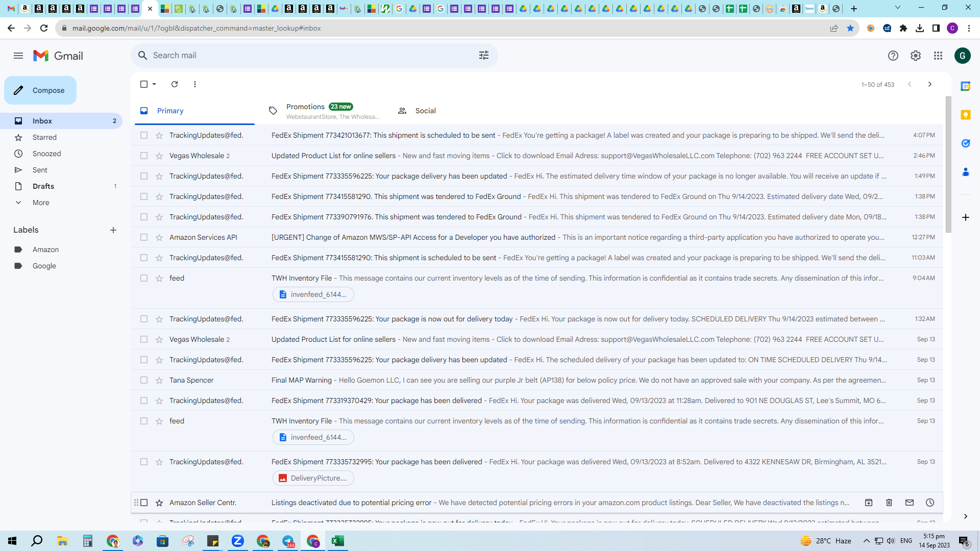Bookmark star icon in address bar
Screen dimensions: 980x551
tap(850, 28)
